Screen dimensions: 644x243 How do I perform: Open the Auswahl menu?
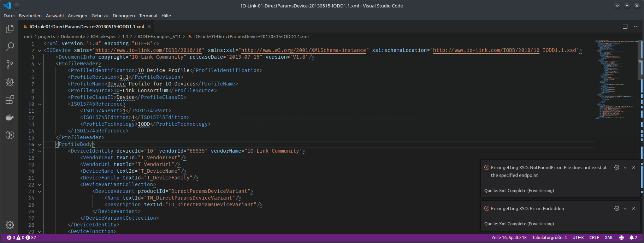pyautogui.click(x=55, y=16)
